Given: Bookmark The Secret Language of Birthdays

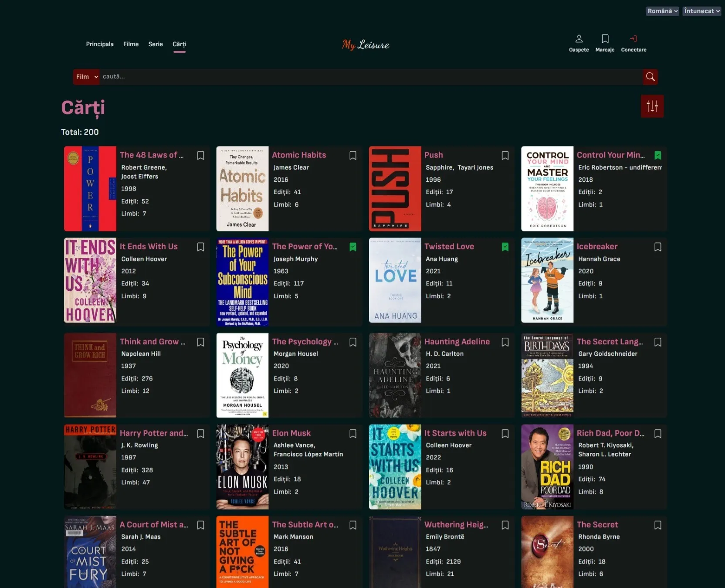Looking at the screenshot, I should [658, 342].
